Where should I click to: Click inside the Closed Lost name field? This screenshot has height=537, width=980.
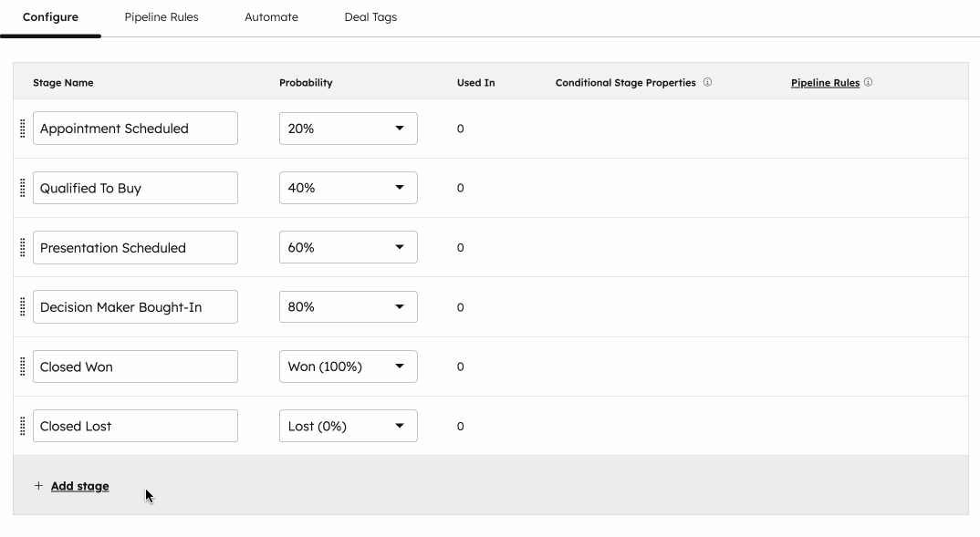(135, 425)
